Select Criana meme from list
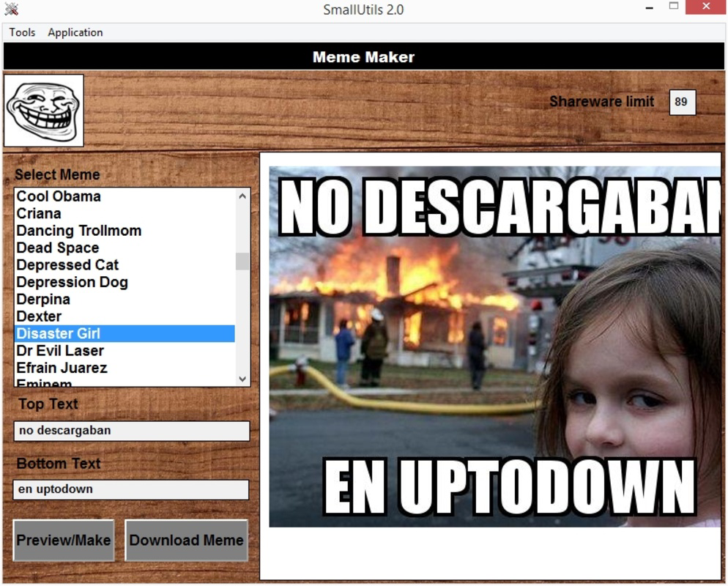 coord(125,214)
